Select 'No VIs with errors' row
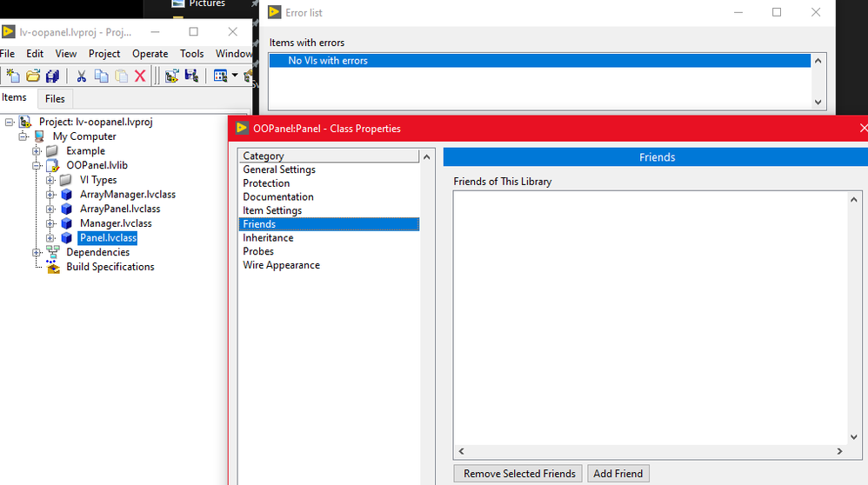 pos(540,60)
